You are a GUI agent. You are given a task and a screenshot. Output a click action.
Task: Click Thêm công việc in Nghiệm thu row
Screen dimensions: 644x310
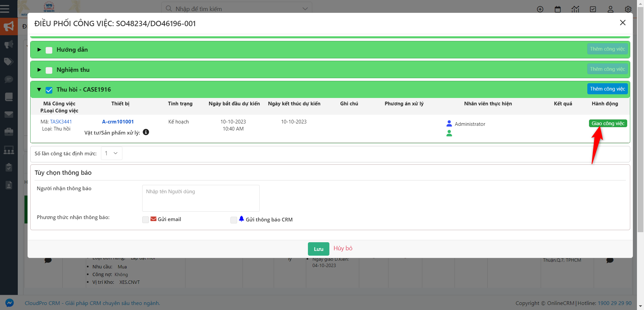(607, 69)
